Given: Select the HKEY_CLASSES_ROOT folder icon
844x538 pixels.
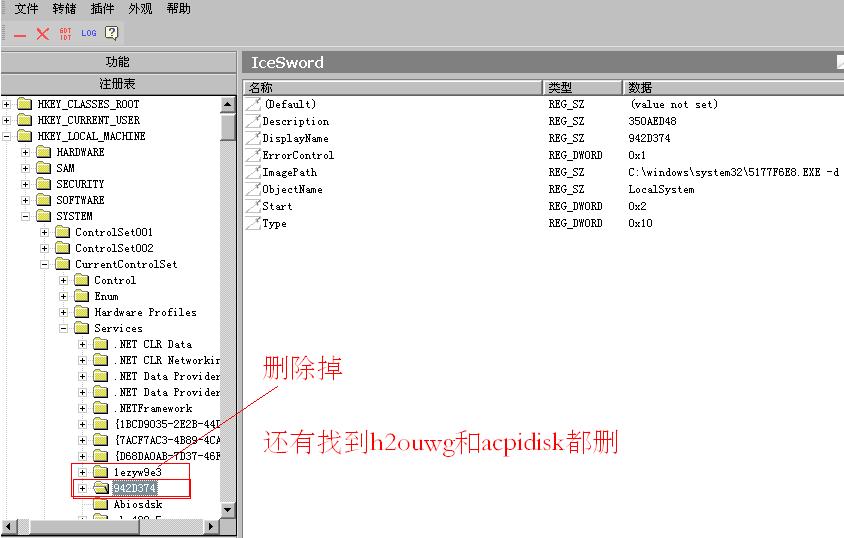Looking at the screenshot, I should 24,104.
